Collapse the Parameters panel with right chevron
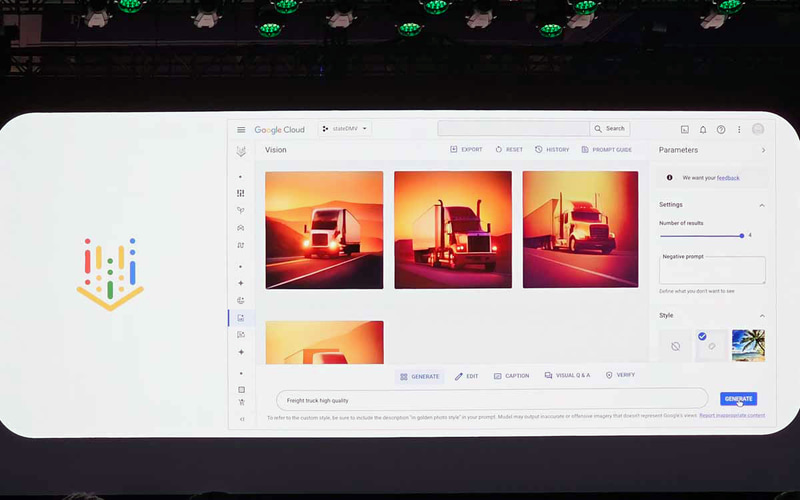This screenshot has height=500, width=800. (763, 150)
